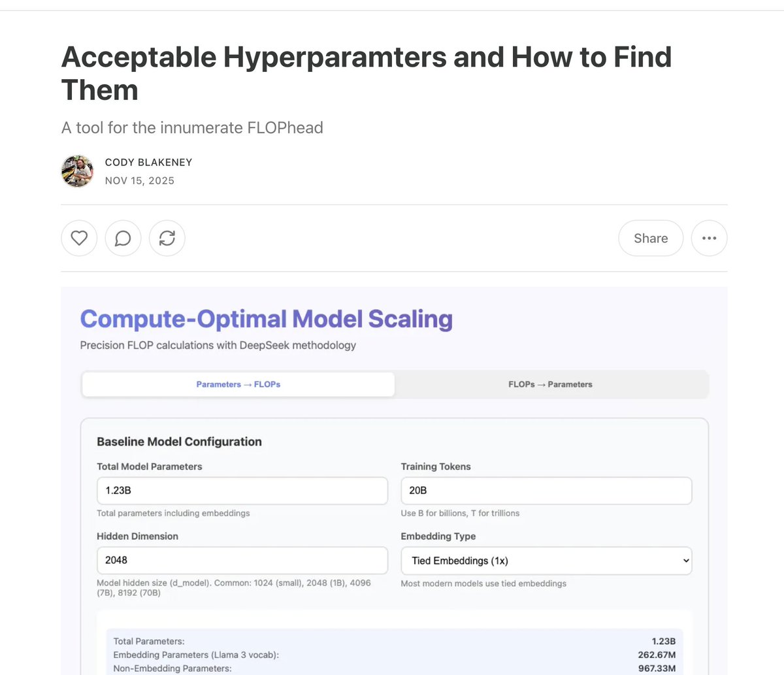Open the author link CODY BLAKENEY
The height and width of the screenshot is (675, 784).
148,162
